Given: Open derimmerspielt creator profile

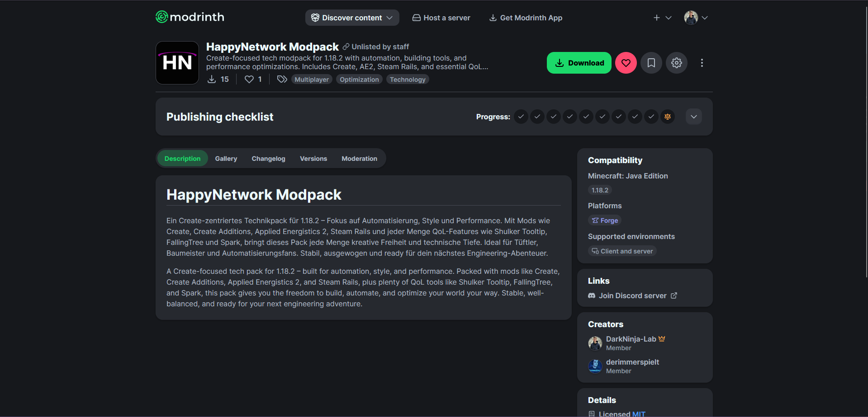Looking at the screenshot, I should coord(632,362).
